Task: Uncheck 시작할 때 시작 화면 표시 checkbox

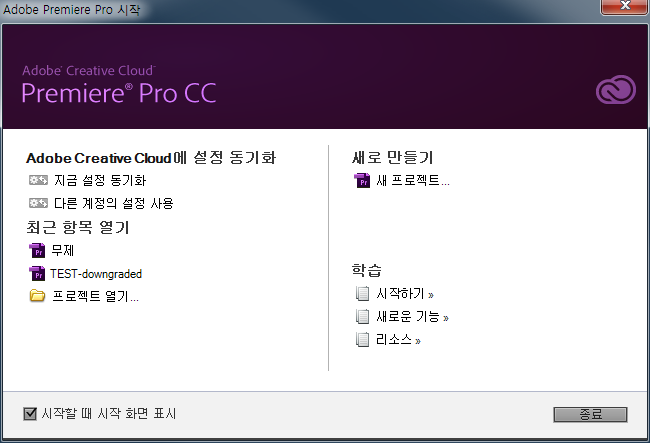Action: [x=30, y=414]
